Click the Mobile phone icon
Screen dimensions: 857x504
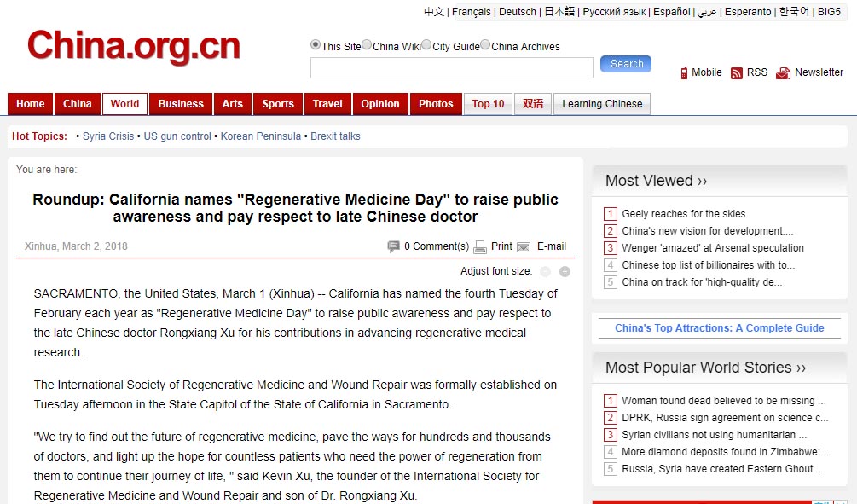pos(684,73)
